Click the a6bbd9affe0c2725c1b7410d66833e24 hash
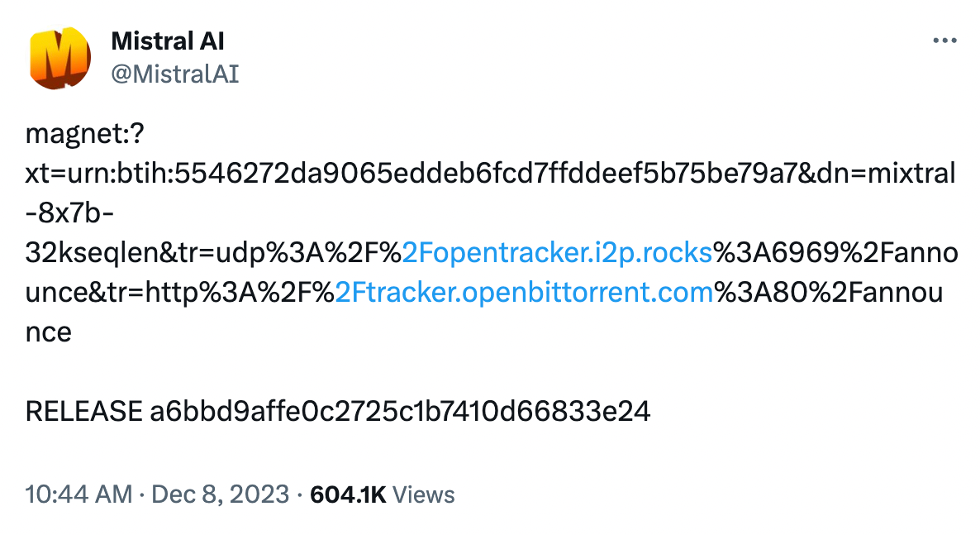 click(x=400, y=411)
